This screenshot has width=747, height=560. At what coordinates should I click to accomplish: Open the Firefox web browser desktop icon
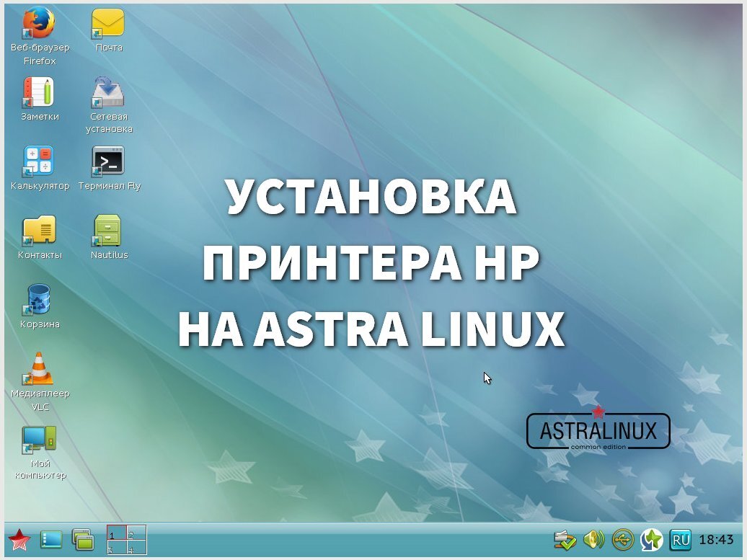39,23
